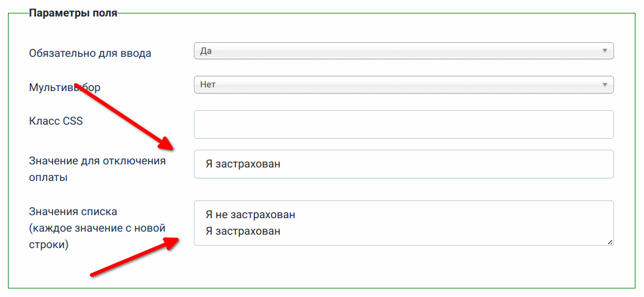Screen dimensions: 644x297
Task: Focus the empty 'Класс CSS' input field
Action: [403, 125]
